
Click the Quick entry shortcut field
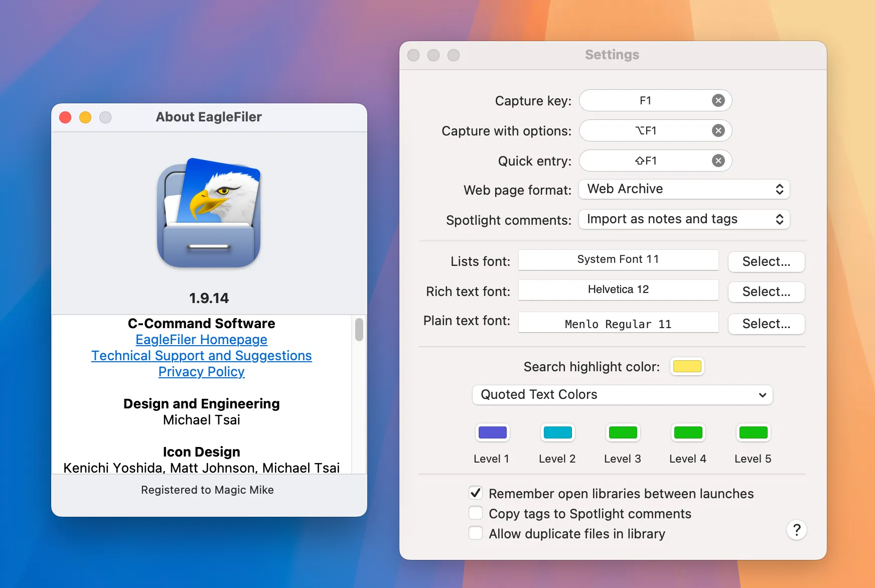point(655,161)
